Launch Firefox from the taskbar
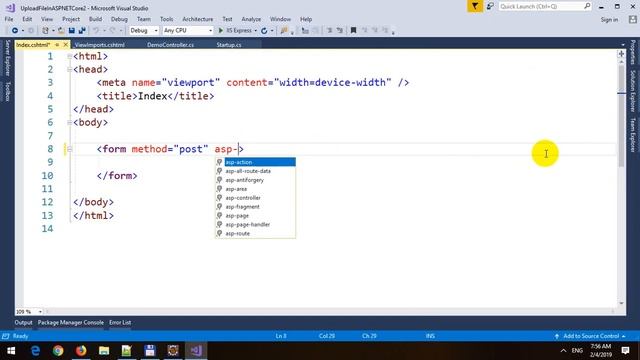 (x=81, y=351)
